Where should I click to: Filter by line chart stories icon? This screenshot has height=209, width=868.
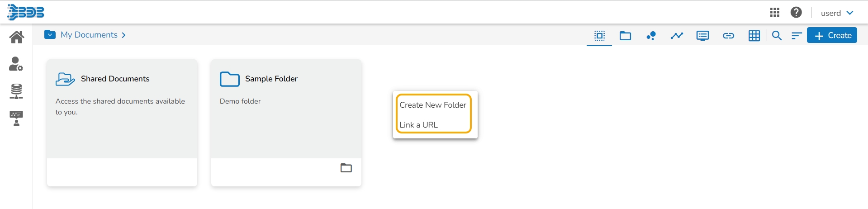tap(677, 36)
